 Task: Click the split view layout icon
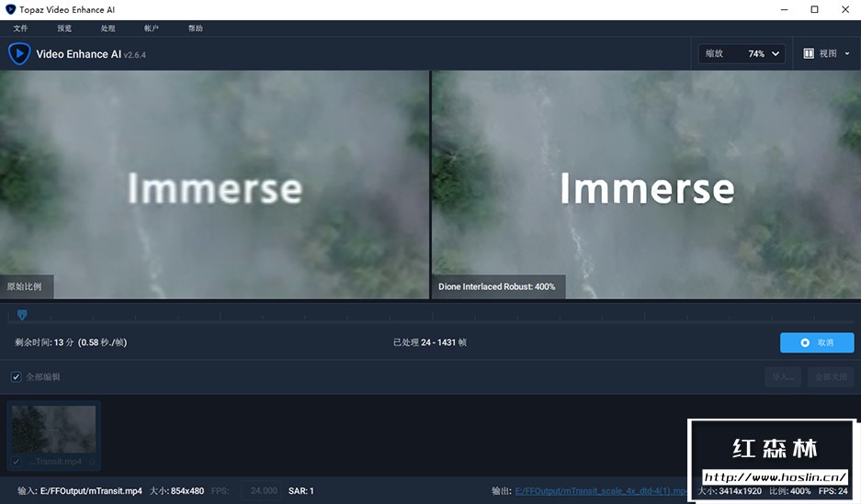click(x=809, y=53)
